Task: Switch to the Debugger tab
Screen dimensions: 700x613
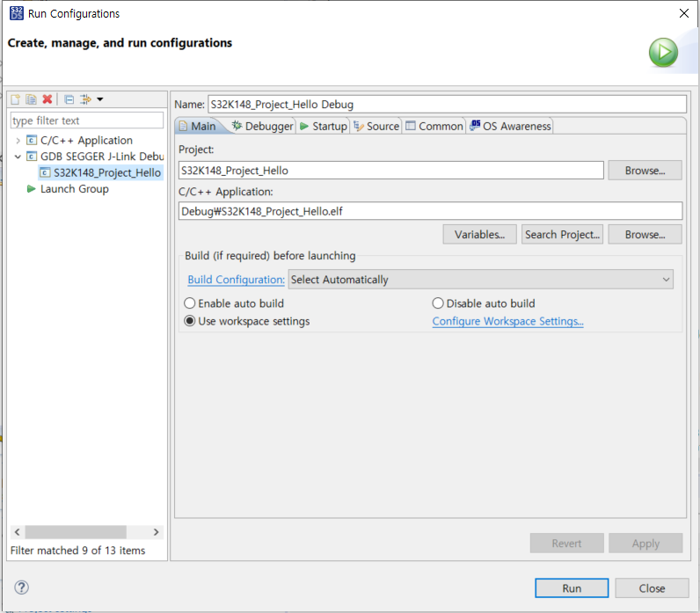Action: click(x=262, y=127)
